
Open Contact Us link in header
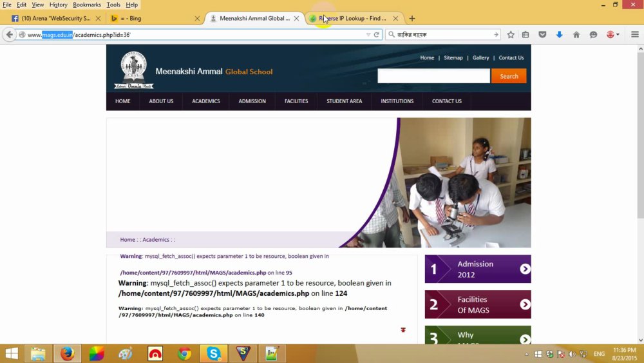511,58
